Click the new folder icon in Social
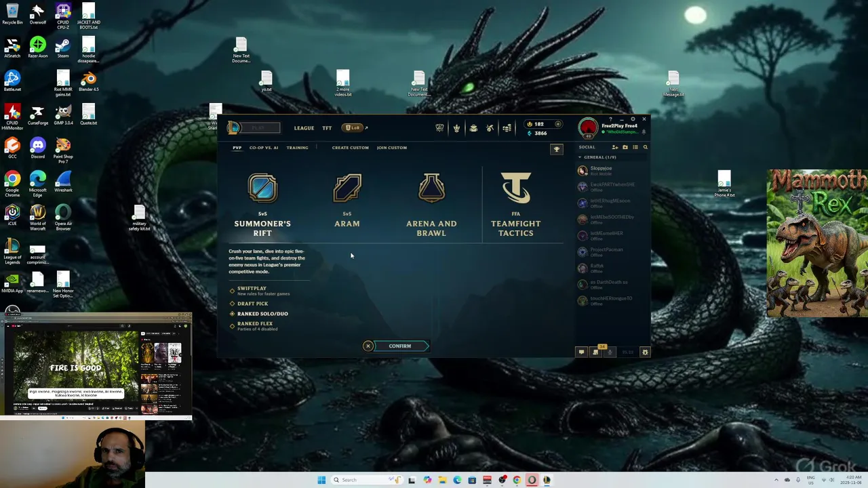 (625, 147)
